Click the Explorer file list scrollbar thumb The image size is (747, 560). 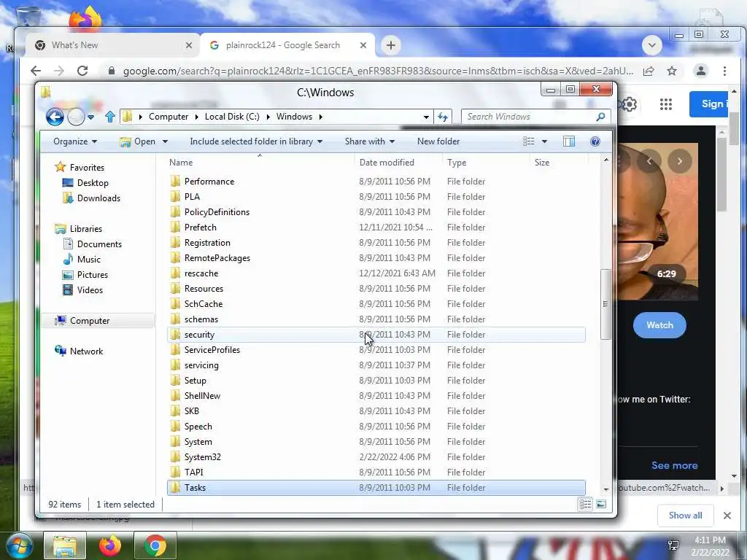pos(605,304)
